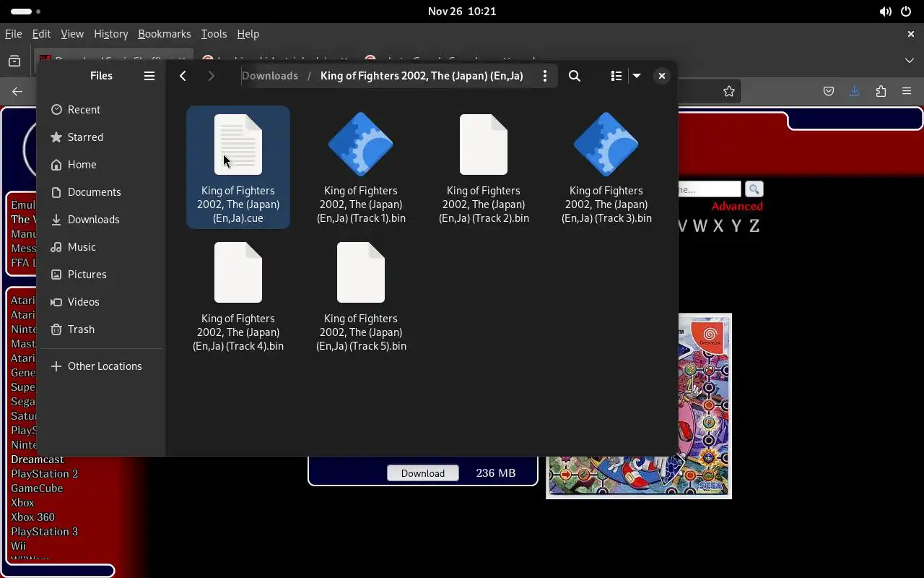
Task: Open the browser View menu
Action: pyautogui.click(x=72, y=34)
